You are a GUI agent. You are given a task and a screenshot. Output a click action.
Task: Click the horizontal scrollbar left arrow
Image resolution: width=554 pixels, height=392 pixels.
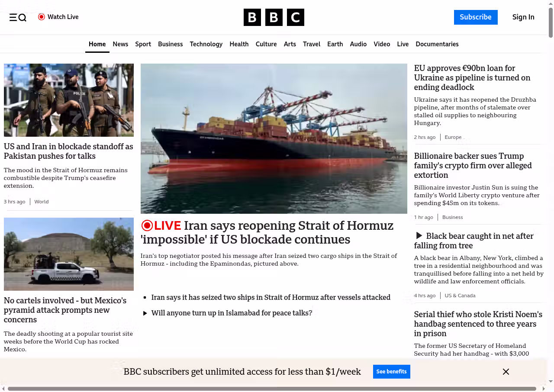[3, 389]
